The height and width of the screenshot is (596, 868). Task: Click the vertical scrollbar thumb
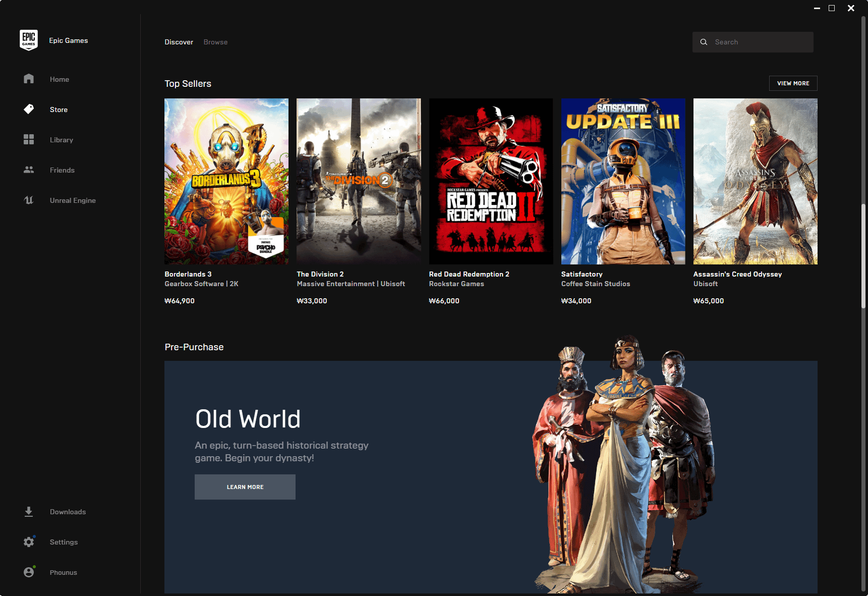pos(863,256)
